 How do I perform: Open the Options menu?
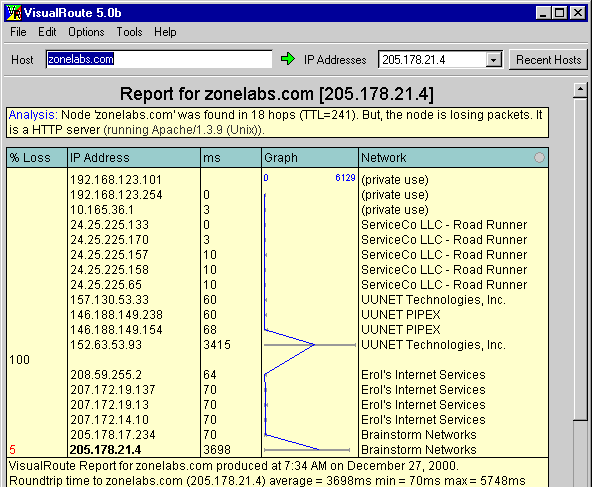tap(86, 32)
